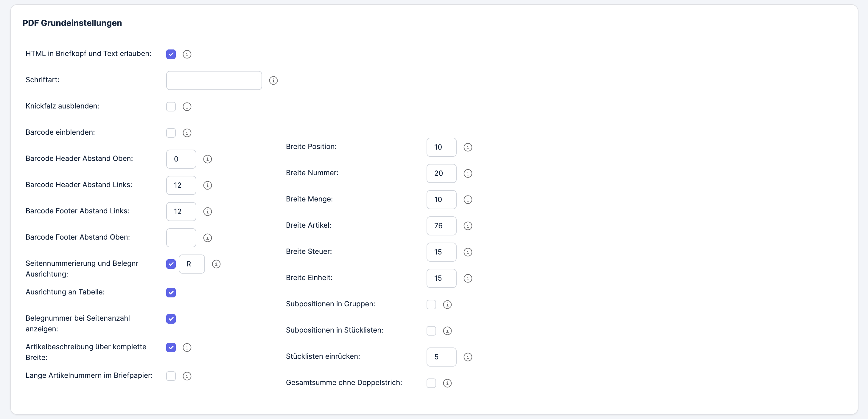This screenshot has width=868, height=419.
Task: Check Subpositionen in Stücklisten option
Action: pos(431,331)
